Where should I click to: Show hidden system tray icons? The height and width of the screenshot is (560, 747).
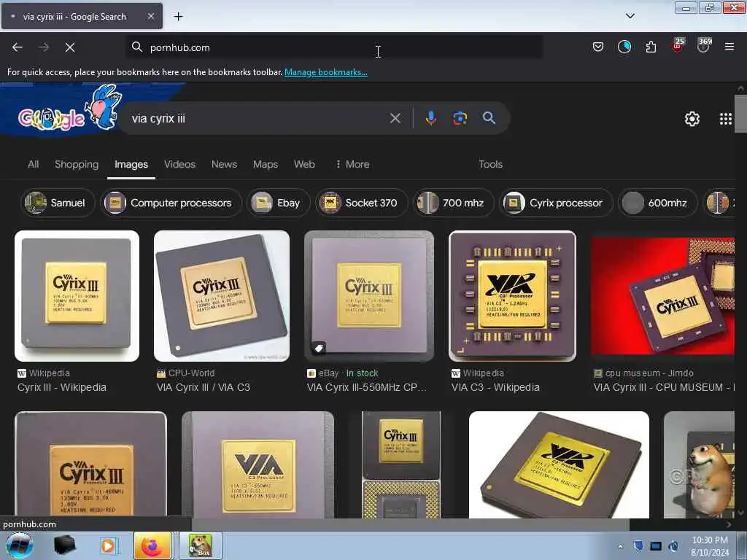coord(620,546)
